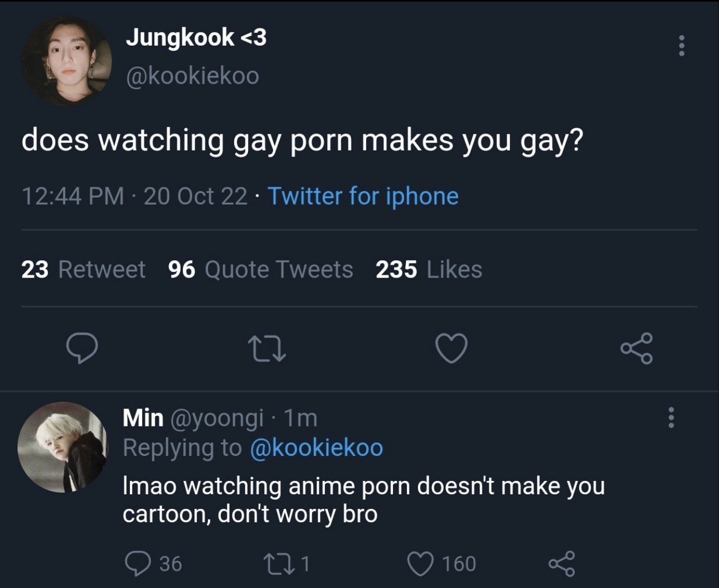
Task: Open more options for Jungkook's tweet
Action: (681, 46)
